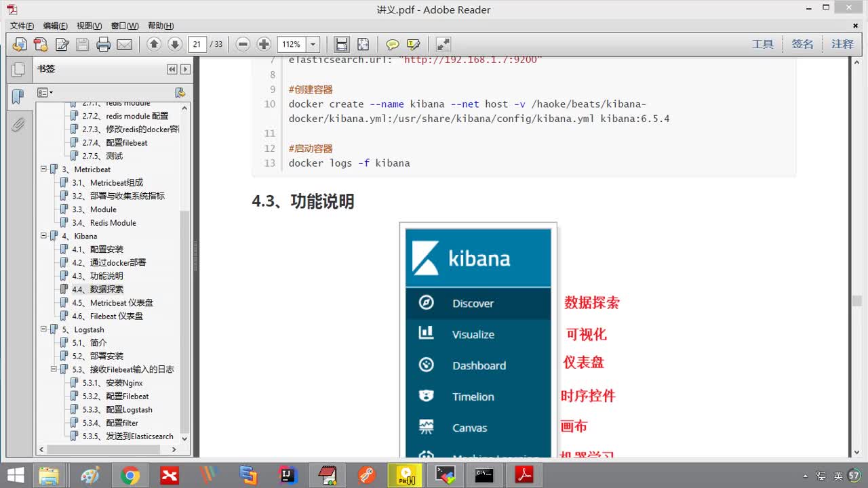The width and height of the screenshot is (868, 488).
Task: Click the Paint taskbar icon
Action: 90,476
